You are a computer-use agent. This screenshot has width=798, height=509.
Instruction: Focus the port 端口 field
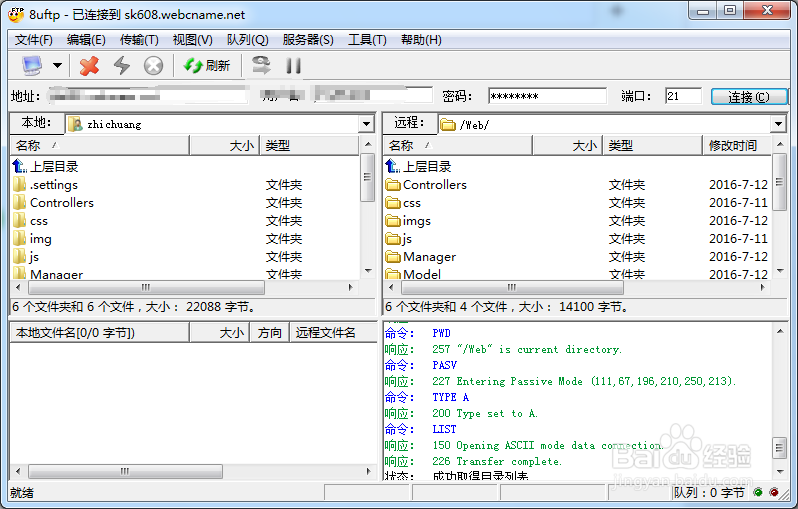coord(683,96)
